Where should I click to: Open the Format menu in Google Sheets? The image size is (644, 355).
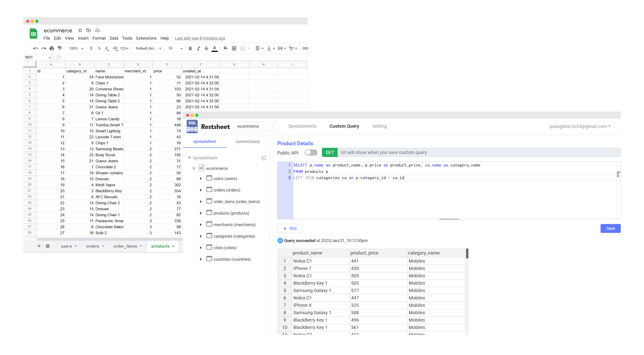[x=99, y=38]
